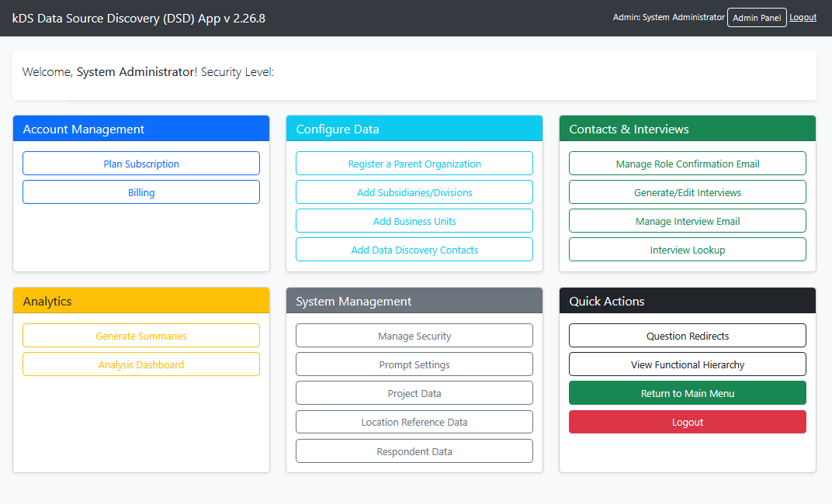832x504 pixels.
Task: Open Plan Subscription
Action: (141, 164)
